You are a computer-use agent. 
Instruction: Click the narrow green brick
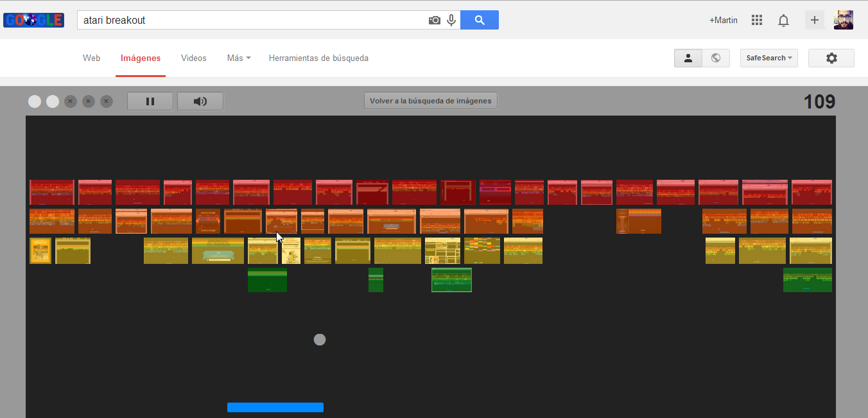(376, 280)
